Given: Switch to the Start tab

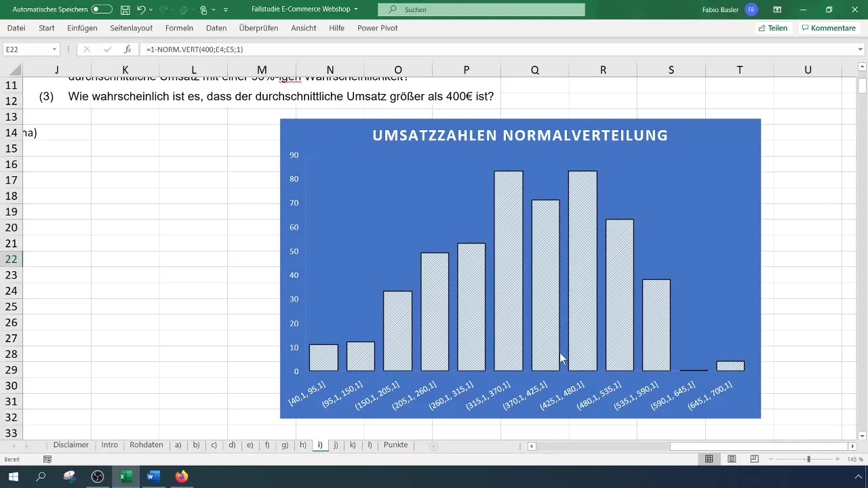Looking at the screenshot, I should [x=47, y=28].
